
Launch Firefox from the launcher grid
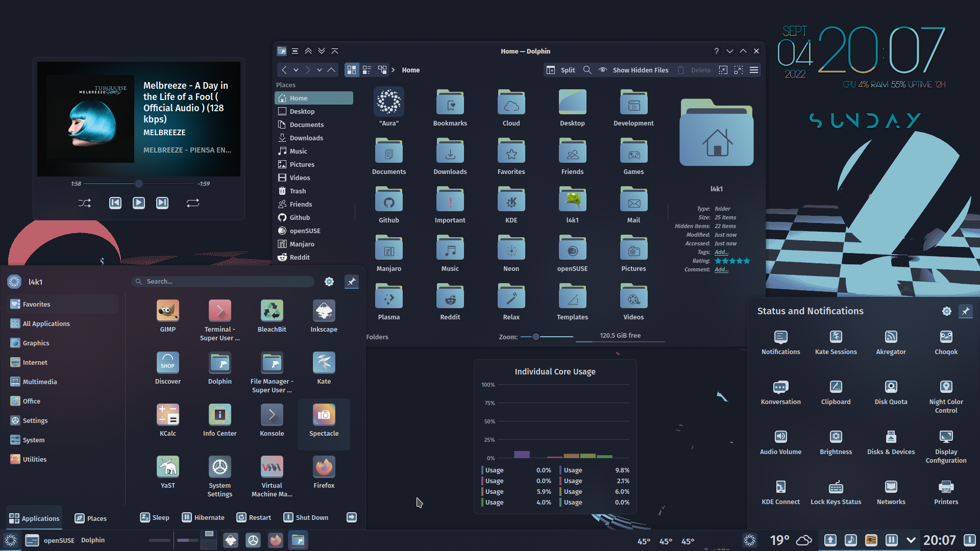point(324,472)
